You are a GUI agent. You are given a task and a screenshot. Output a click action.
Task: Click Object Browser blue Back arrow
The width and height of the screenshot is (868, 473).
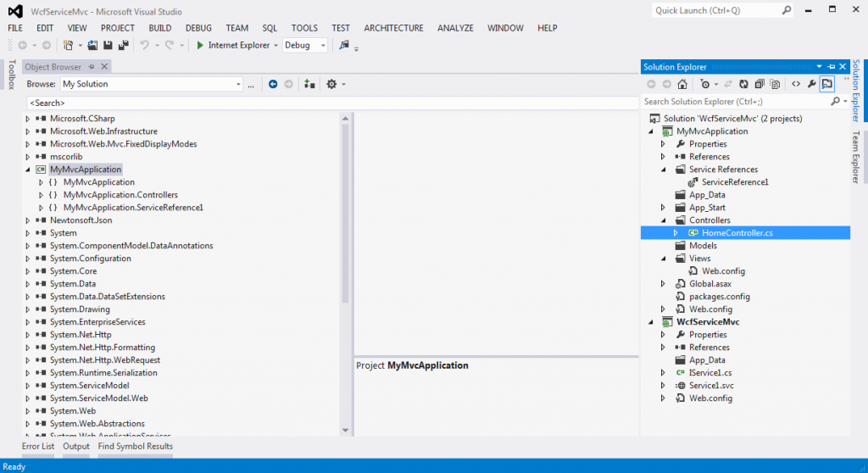(273, 84)
